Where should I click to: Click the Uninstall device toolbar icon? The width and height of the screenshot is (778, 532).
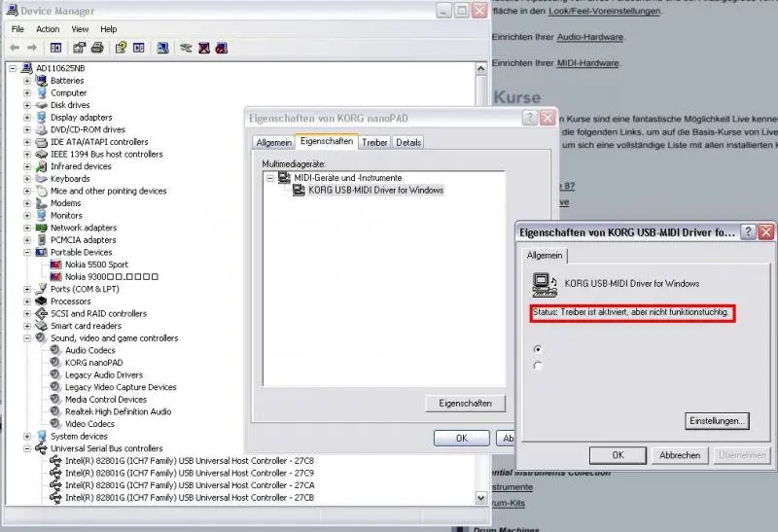click(204, 47)
